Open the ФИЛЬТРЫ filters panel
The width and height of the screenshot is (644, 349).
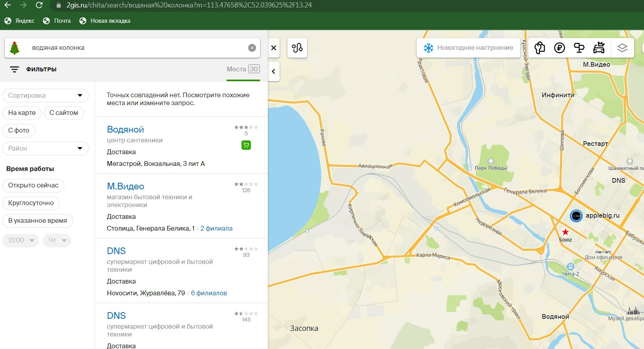pyautogui.click(x=33, y=69)
